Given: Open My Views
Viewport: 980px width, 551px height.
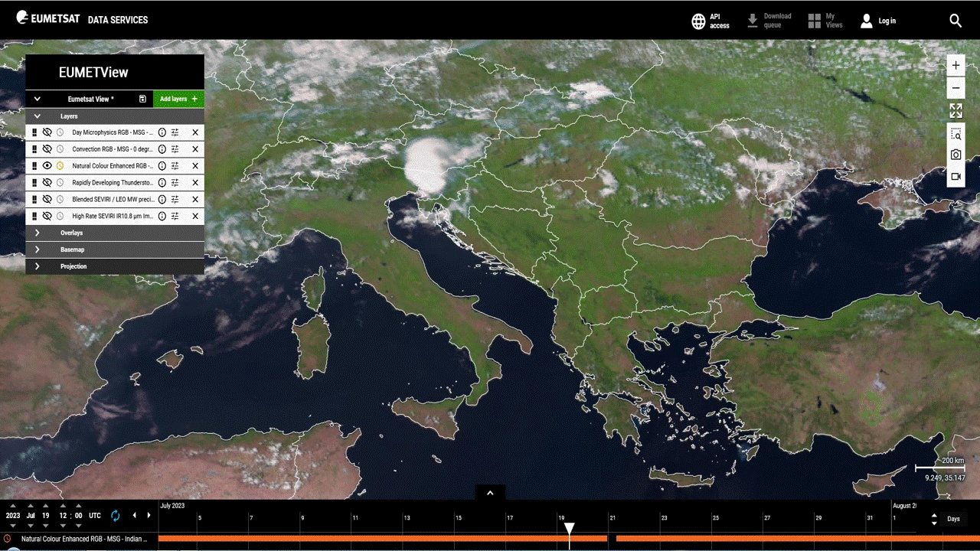Looking at the screenshot, I should coord(825,21).
